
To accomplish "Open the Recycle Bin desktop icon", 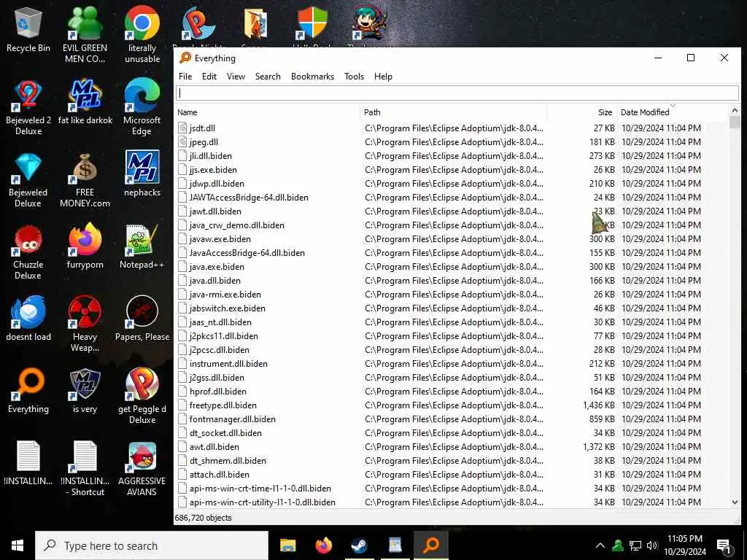I will pyautogui.click(x=28, y=29).
